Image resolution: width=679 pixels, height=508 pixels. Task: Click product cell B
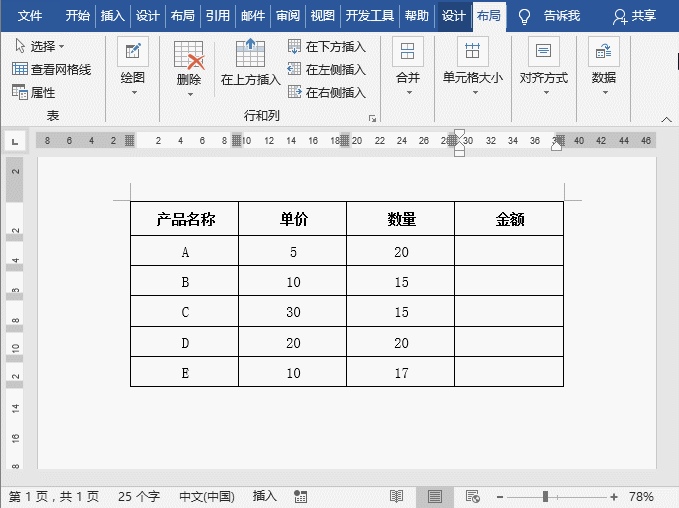point(184,281)
